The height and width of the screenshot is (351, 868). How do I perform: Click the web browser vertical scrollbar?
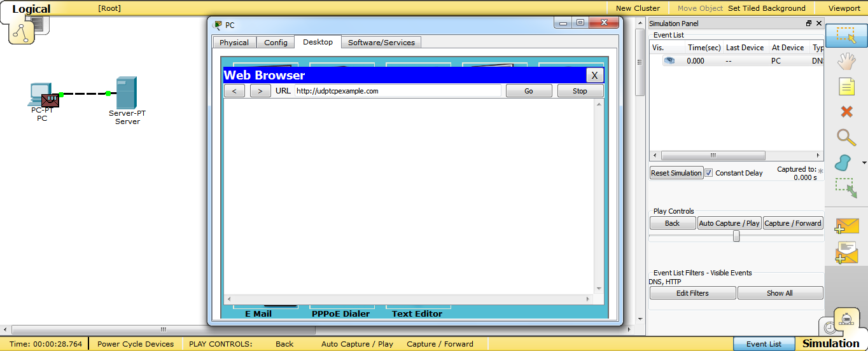tap(599, 195)
